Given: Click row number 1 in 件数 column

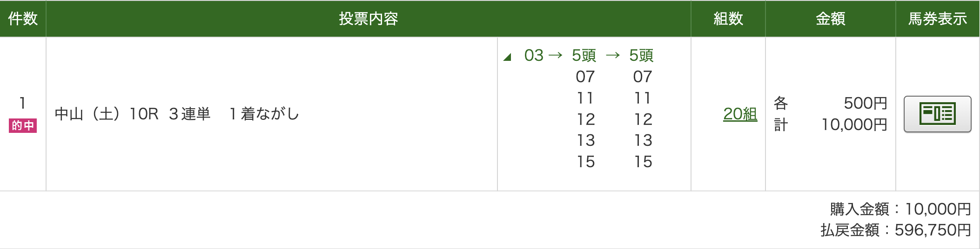Looking at the screenshot, I should [22, 103].
